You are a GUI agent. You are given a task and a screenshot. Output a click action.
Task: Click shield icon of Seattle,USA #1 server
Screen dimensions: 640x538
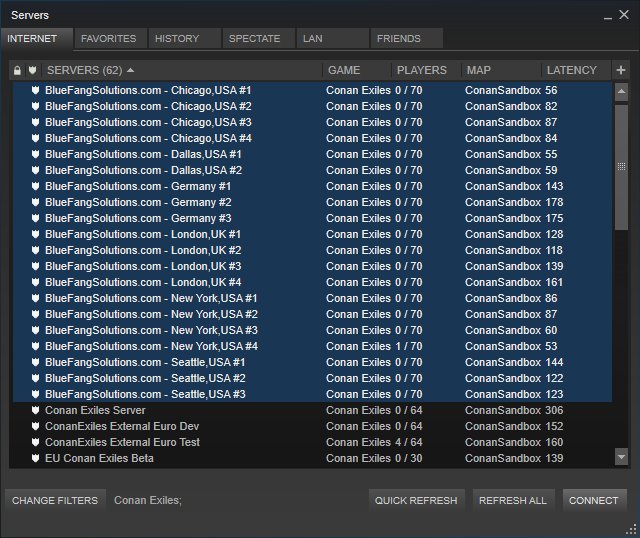(x=36, y=362)
